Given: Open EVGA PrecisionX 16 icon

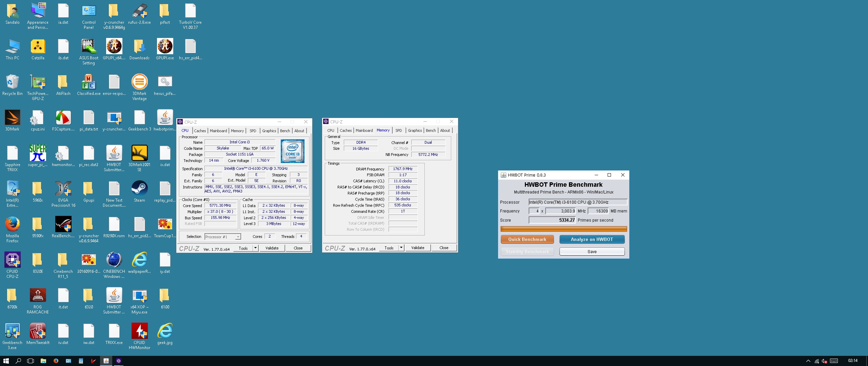Looking at the screenshot, I should point(63,195).
